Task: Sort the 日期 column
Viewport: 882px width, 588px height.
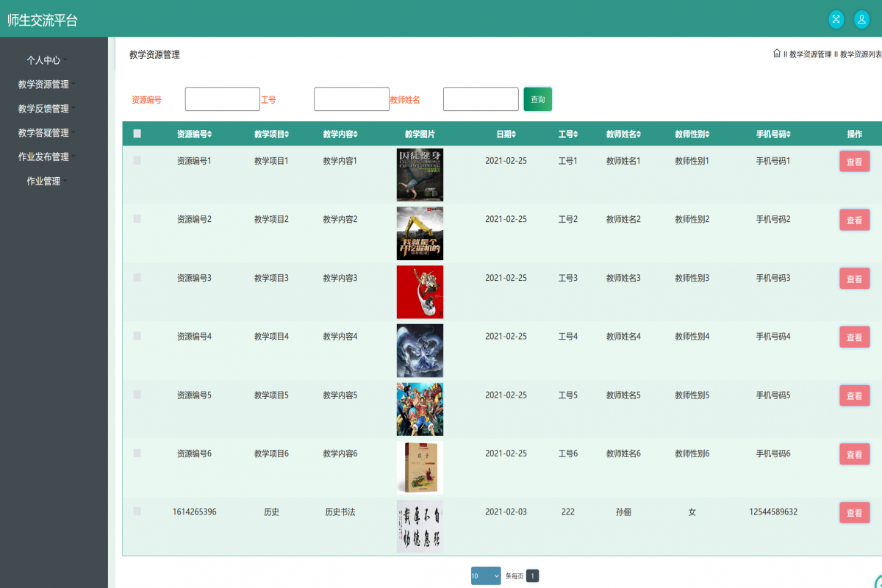Action: click(x=506, y=134)
